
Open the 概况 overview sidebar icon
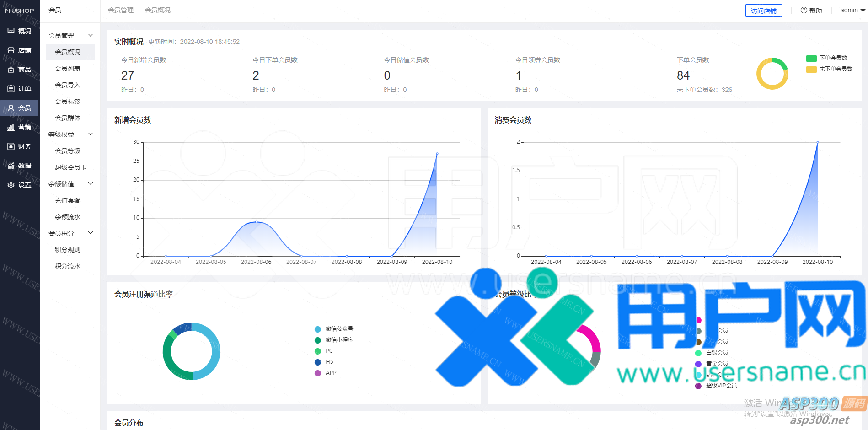pyautogui.click(x=11, y=31)
